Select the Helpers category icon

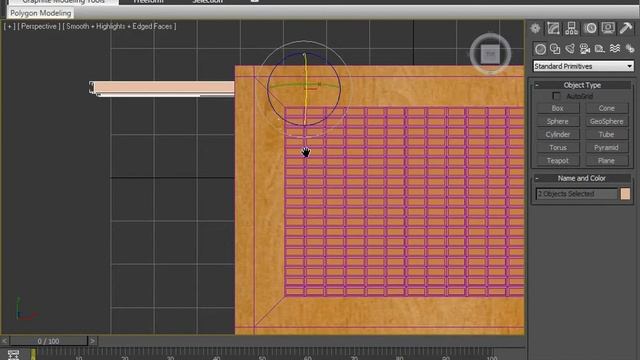pyautogui.click(x=600, y=49)
